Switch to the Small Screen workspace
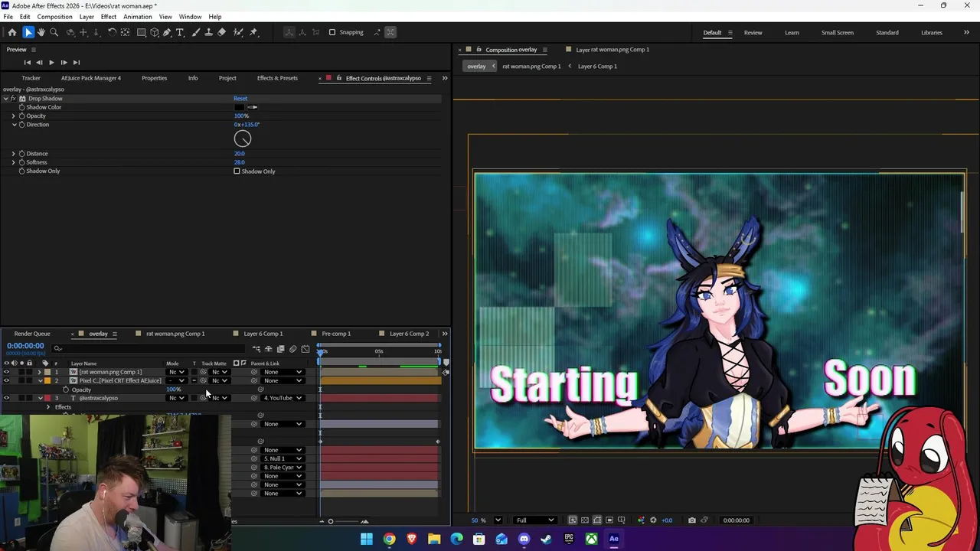This screenshot has width=980, height=551. coord(838,32)
